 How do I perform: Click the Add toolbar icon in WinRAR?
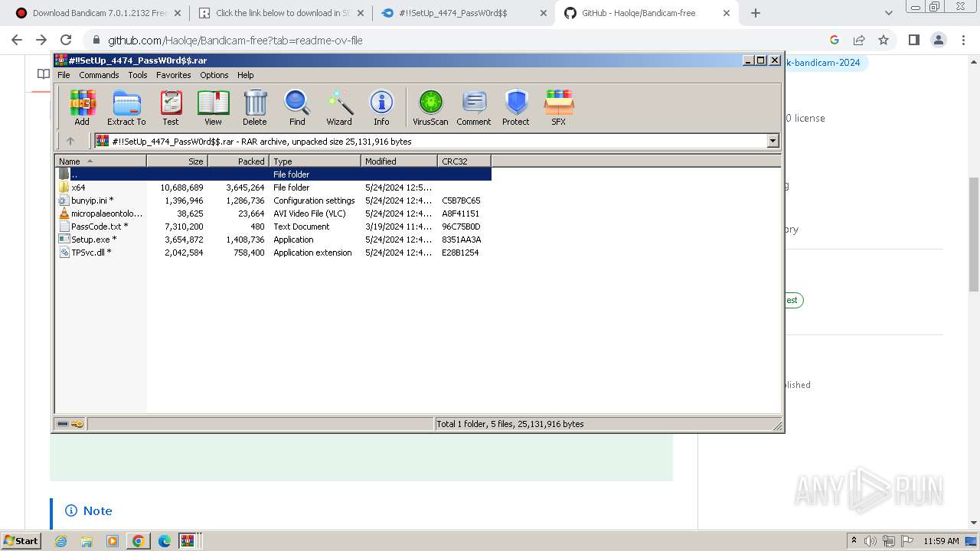[x=82, y=107]
